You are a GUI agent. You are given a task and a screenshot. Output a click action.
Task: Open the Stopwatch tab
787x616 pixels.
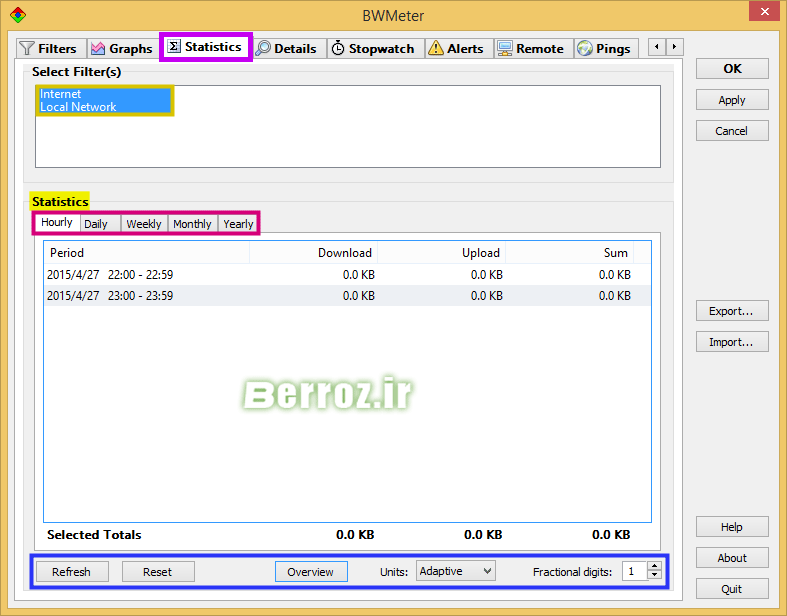coord(372,48)
